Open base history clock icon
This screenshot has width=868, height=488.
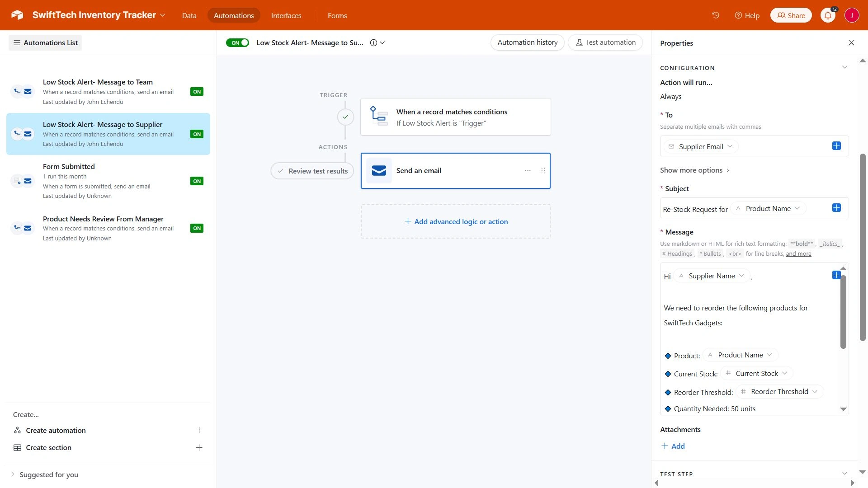pyautogui.click(x=715, y=15)
